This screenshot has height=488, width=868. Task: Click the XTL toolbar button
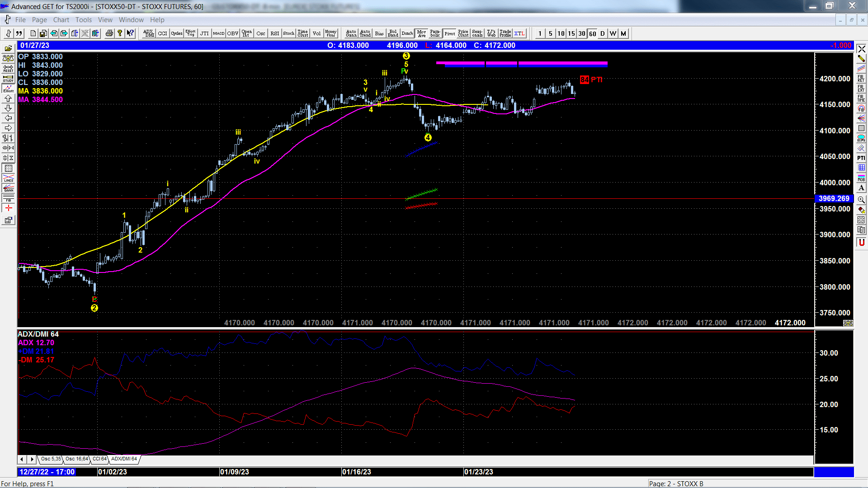[519, 33]
